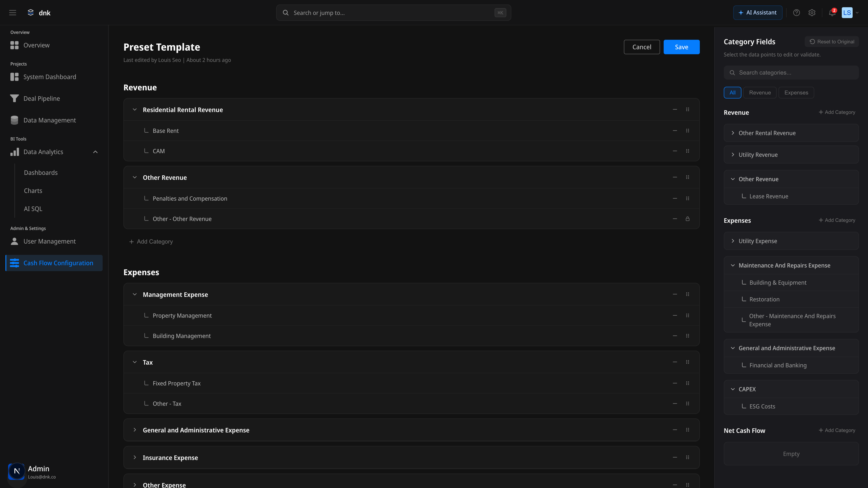Expand Utility Revenue in Category Fields
Viewport: 868px width, 488px height.
(x=733, y=155)
